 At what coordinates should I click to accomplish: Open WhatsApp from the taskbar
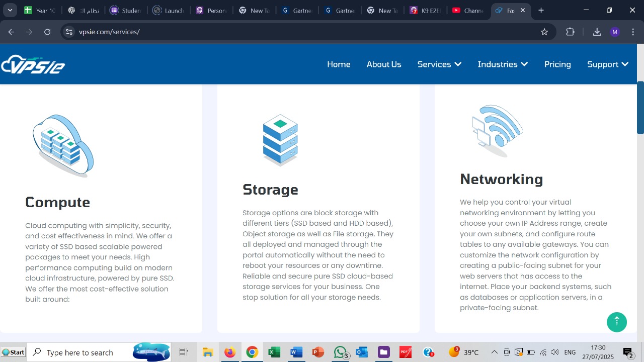[x=340, y=352]
